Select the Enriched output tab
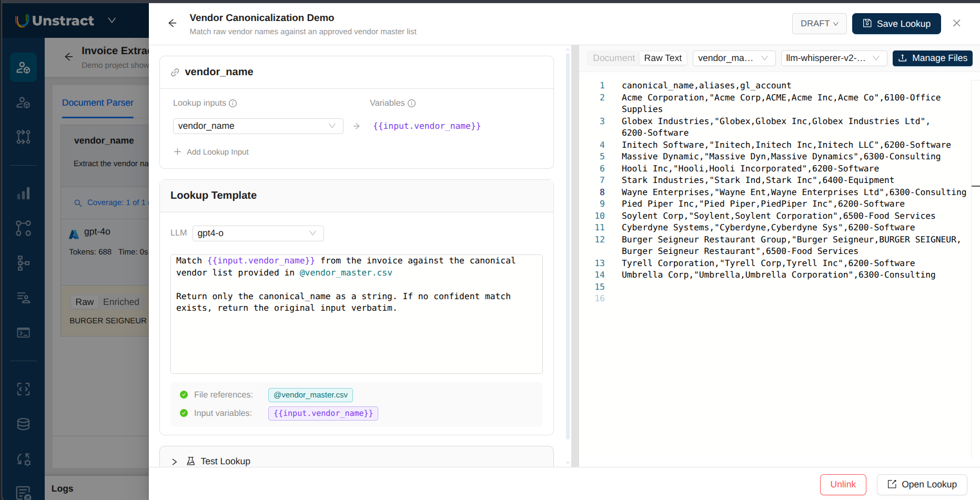This screenshot has width=980, height=500. coord(121,302)
